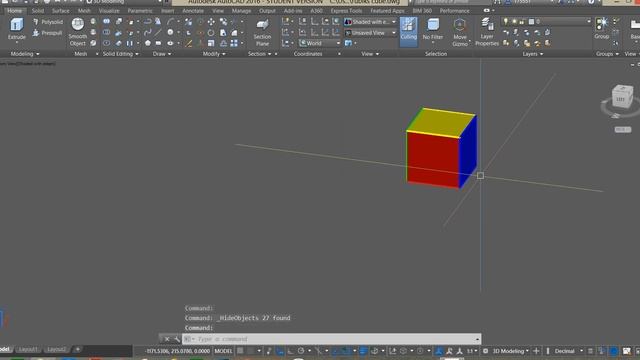
Task: Open the Mesh ribbon tab
Action: [84, 11]
